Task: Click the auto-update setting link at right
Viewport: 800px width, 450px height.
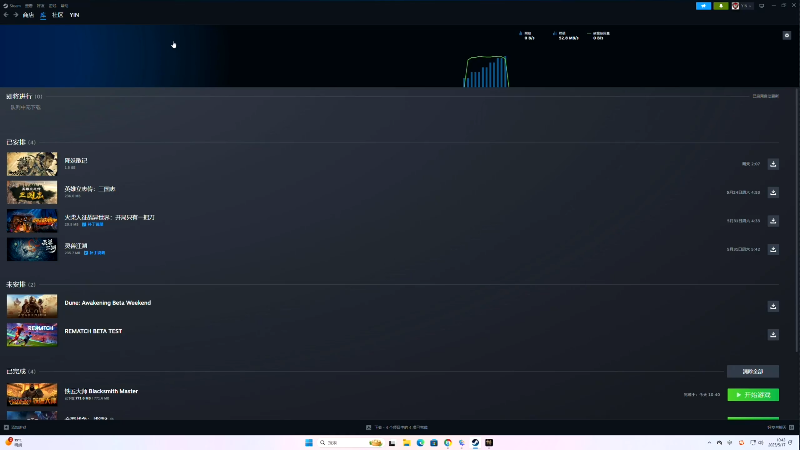Action: coord(765,96)
